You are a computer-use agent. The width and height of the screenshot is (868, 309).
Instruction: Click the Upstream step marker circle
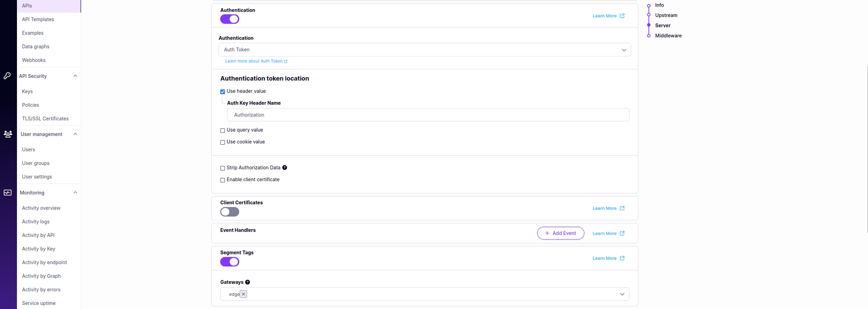click(x=649, y=15)
